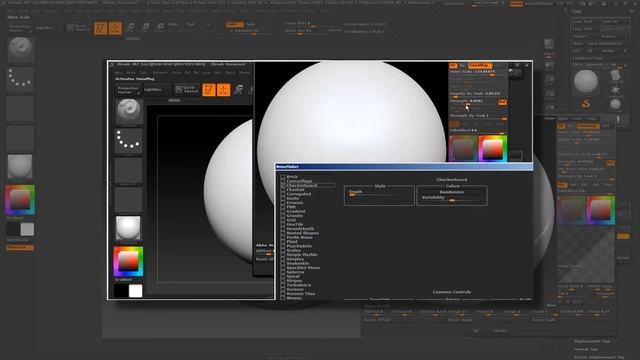Select Move tool in dimmed background toolbar
The height and width of the screenshot is (360, 640).
131,28
